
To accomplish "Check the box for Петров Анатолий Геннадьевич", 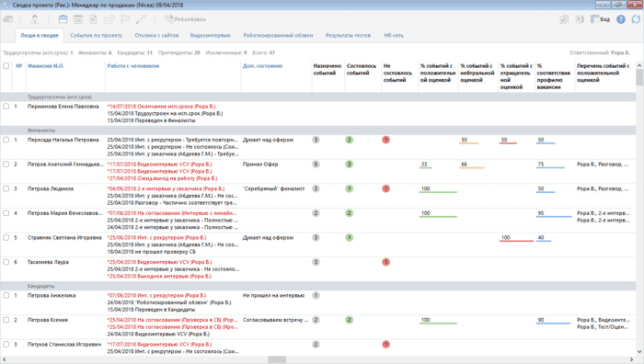I will pyautogui.click(x=6, y=165).
